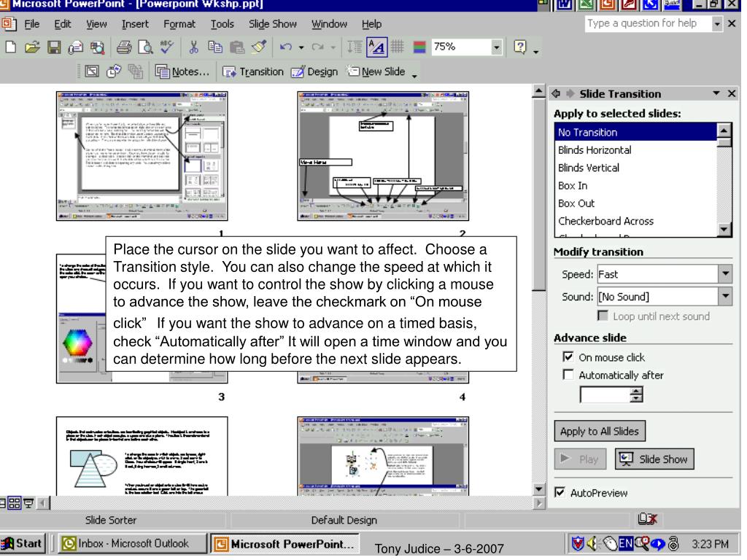Open Print Preview icon
This screenshot has height=560, width=747.
tap(145, 47)
